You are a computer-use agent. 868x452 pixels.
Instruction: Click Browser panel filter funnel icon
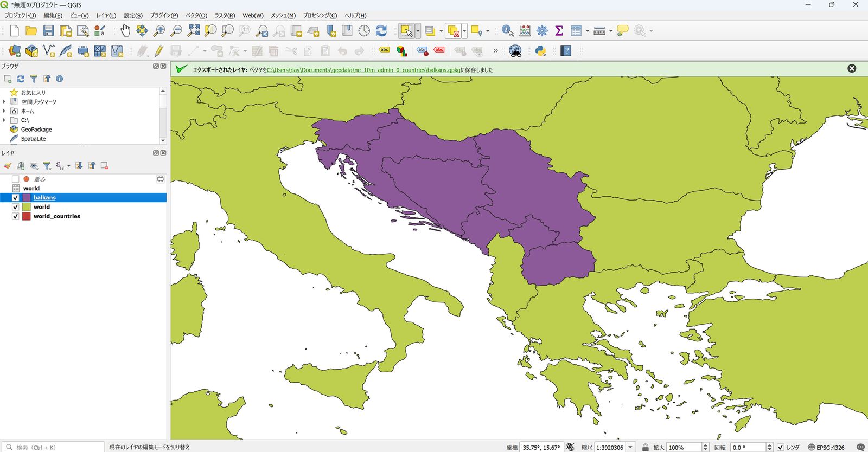click(34, 79)
